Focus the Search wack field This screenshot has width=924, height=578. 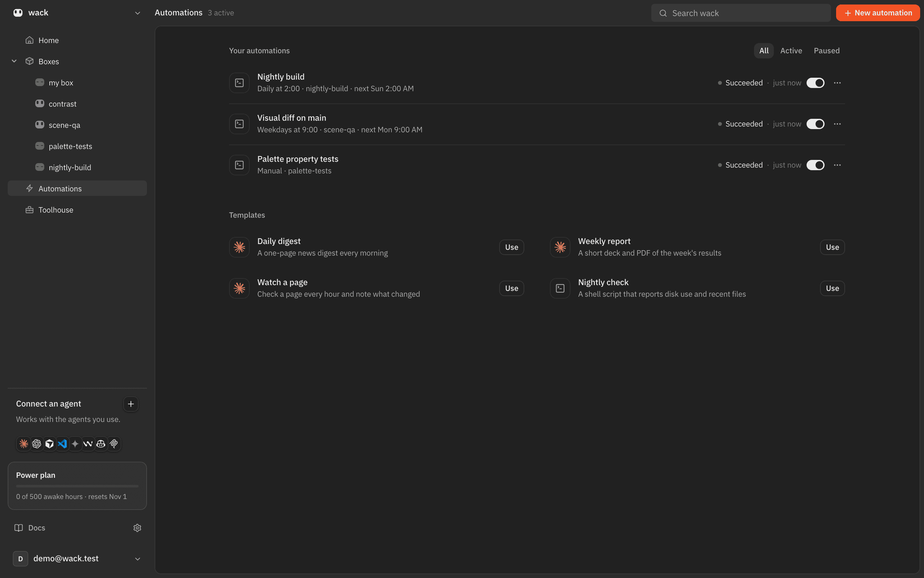pyautogui.click(x=741, y=13)
